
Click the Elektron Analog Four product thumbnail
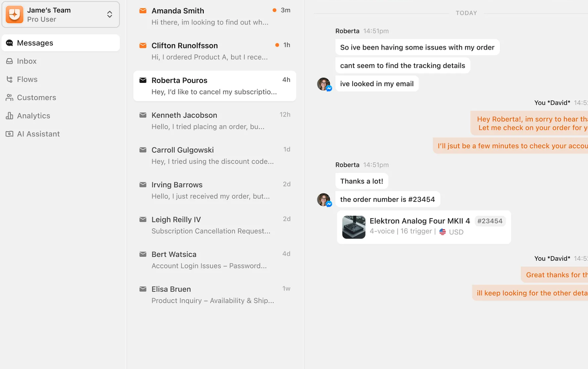[x=354, y=227]
